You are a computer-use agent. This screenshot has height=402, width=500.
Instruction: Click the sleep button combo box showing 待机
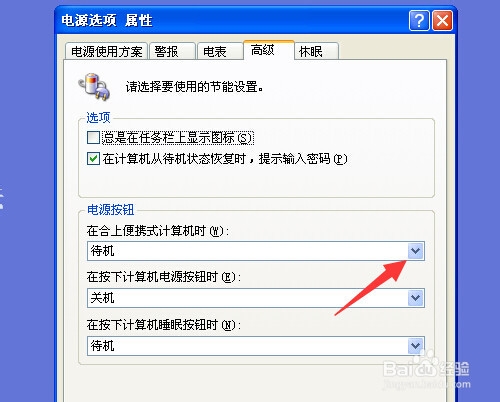[x=256, y=346]
